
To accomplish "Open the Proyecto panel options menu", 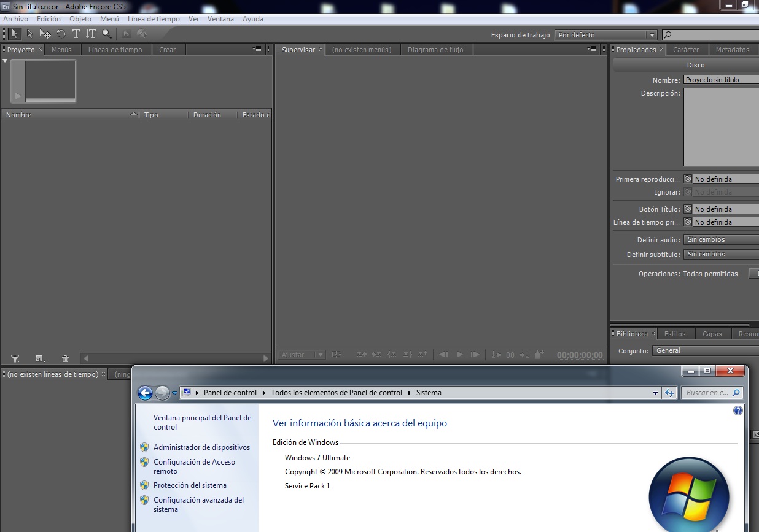I will tap(257, 49).
